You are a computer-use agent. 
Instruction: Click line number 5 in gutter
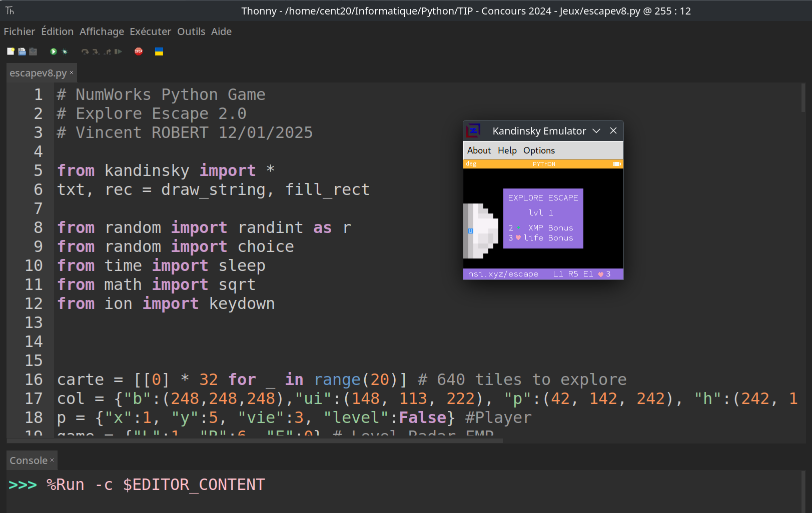coord(39,170)
